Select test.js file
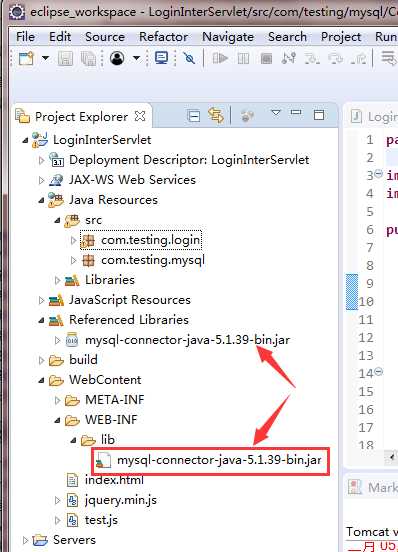 point(101,520)
